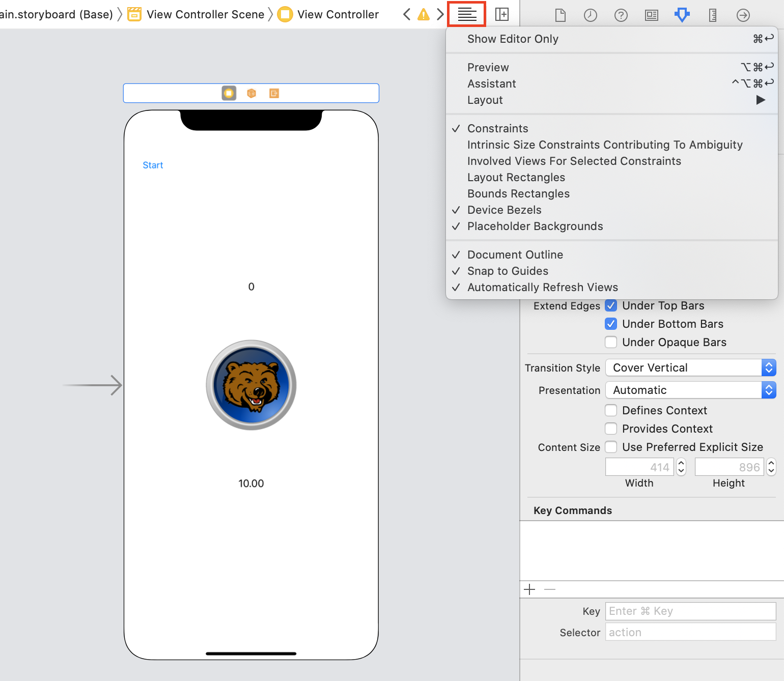Screen dimensions: 784x681
Task: Click the Width content size field
Action: (639, 467)
